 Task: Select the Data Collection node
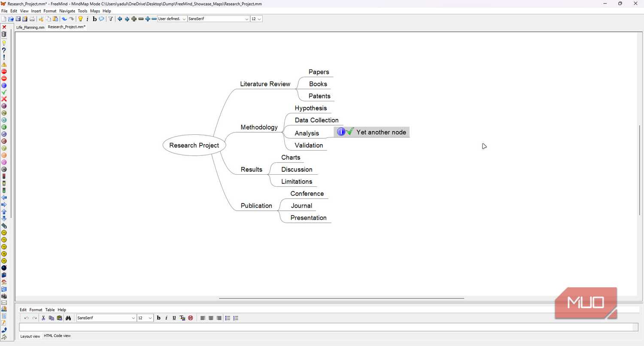tap(317, 120)
